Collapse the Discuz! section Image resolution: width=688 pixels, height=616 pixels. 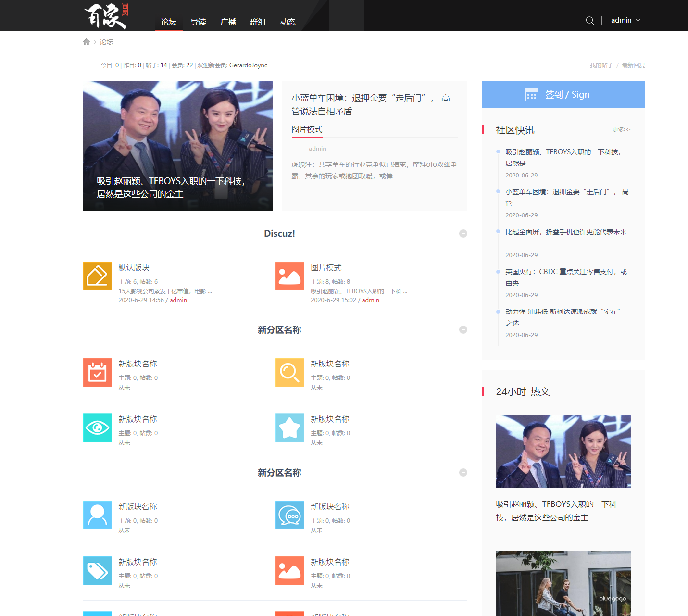463,233
